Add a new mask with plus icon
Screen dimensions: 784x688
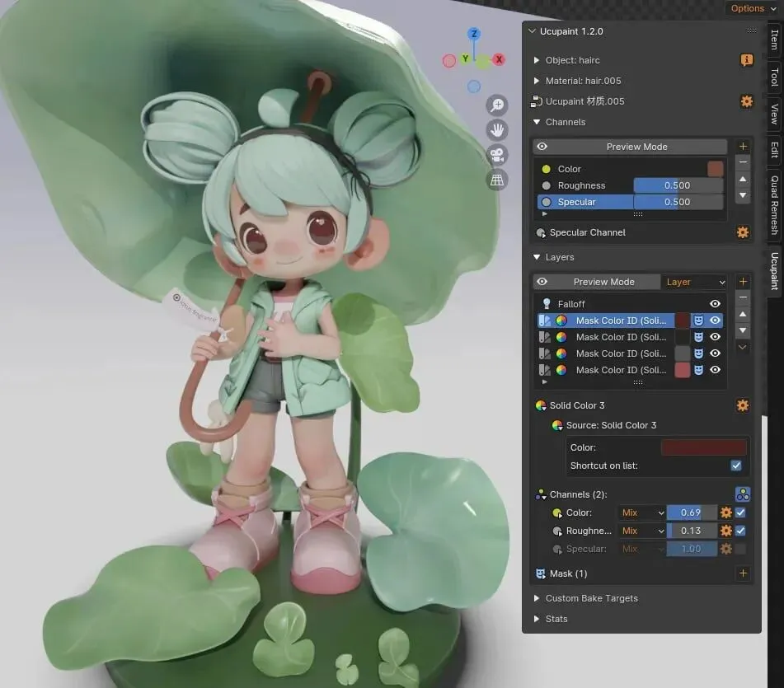pyautogui.click(x=743, y=573)
